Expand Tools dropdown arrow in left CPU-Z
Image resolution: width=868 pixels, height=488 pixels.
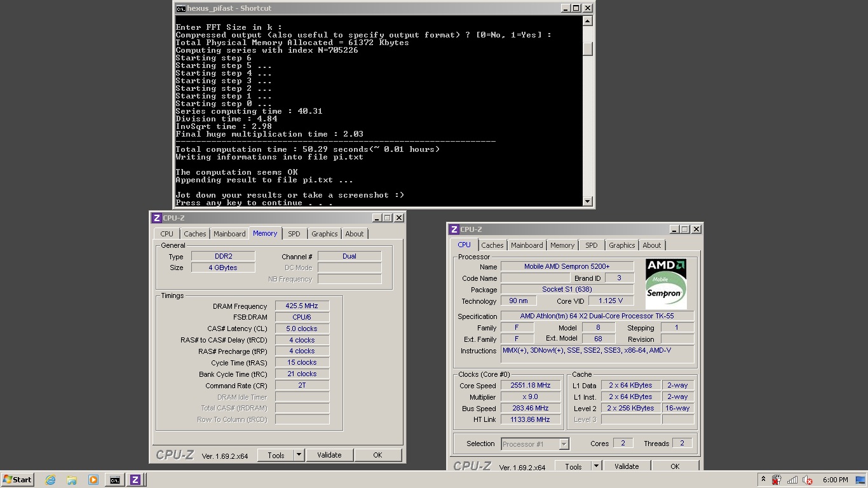coord(299,455)
